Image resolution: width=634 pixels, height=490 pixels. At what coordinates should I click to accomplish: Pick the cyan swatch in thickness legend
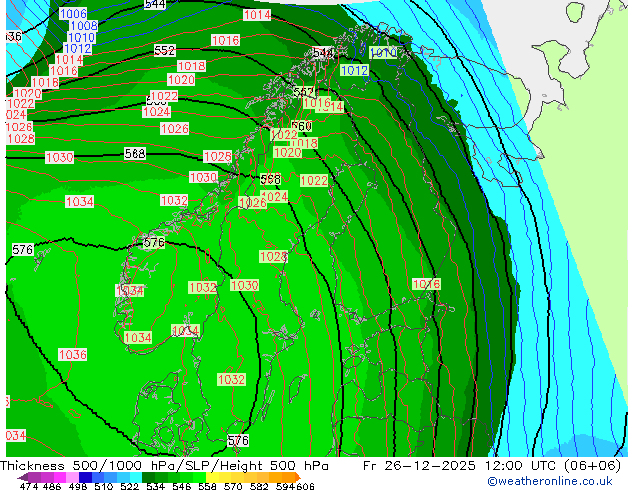click(136, 477)
